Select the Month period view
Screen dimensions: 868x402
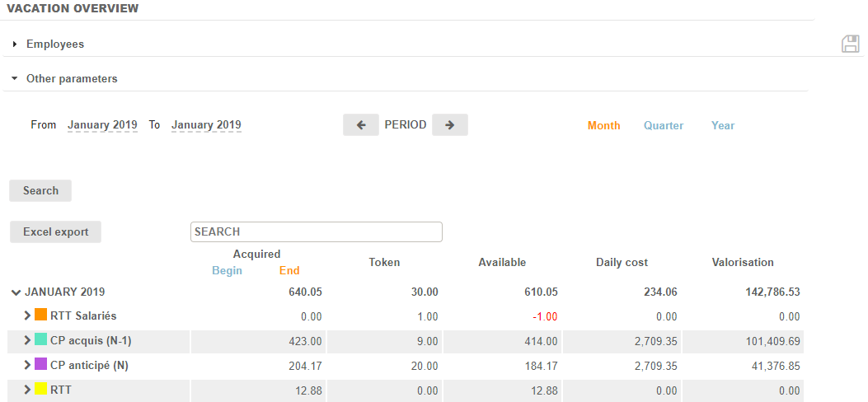603,126
